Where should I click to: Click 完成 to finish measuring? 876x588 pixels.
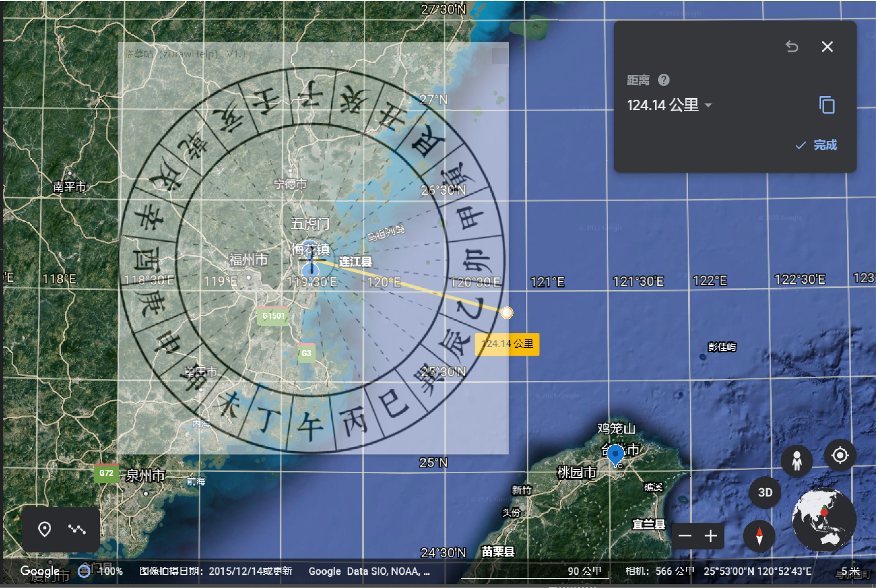coord(816,145)
